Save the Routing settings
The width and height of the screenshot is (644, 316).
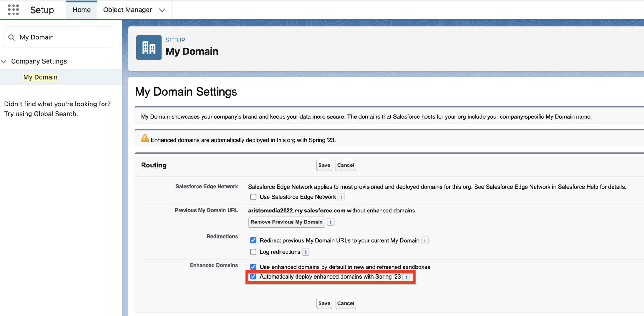[324, 165]
